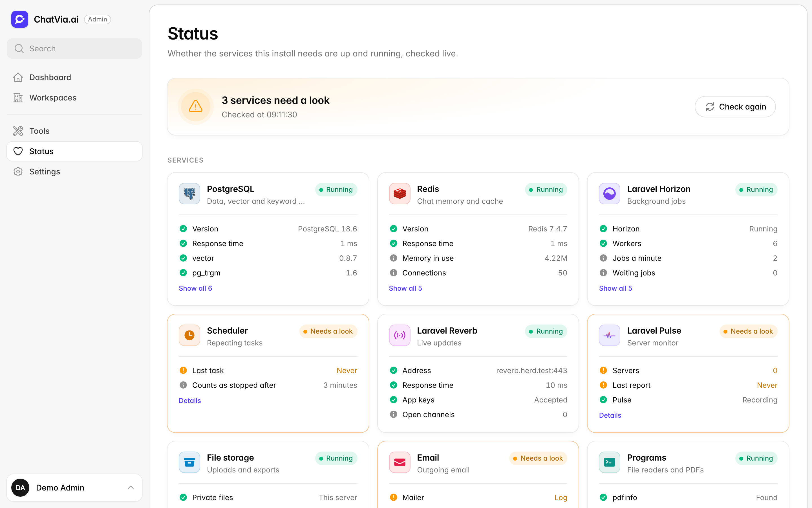This screenshot has height=508, width=812.
Task: Click the Checked at 09:11:30 text
Action: tap(259, 115)
